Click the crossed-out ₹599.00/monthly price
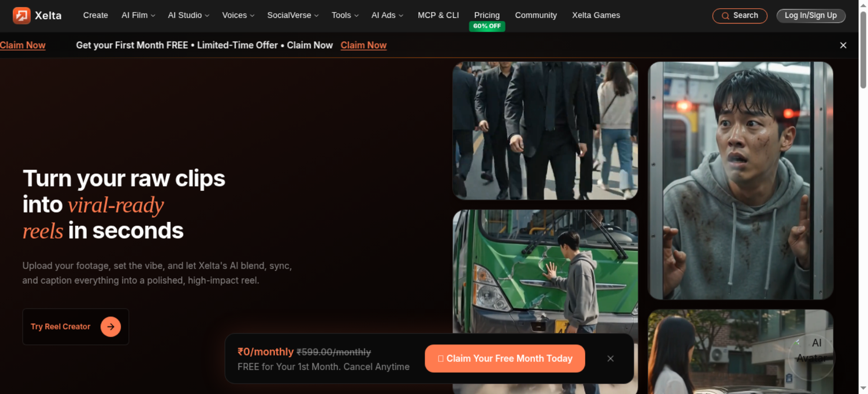The height and width of the screenshot is (394, 868). tap(334, 352)
